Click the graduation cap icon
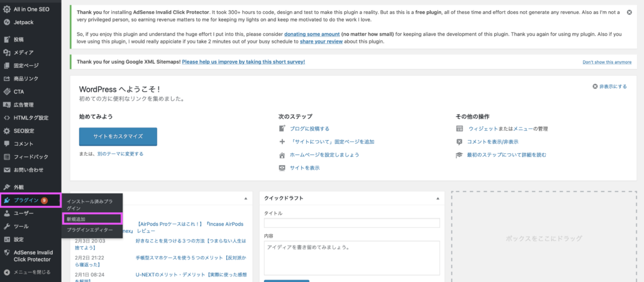644x282 pixels. (x=460, y=155)
